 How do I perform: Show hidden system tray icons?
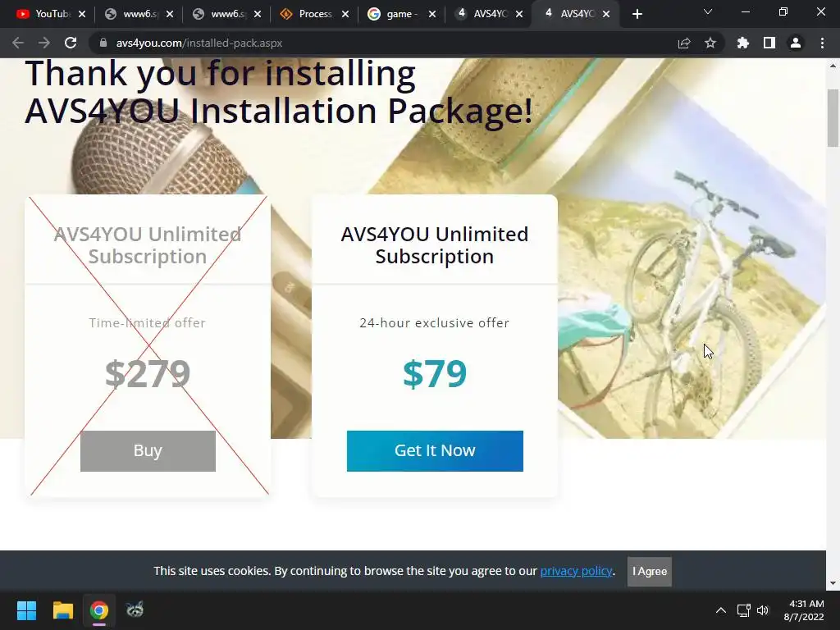721,610
